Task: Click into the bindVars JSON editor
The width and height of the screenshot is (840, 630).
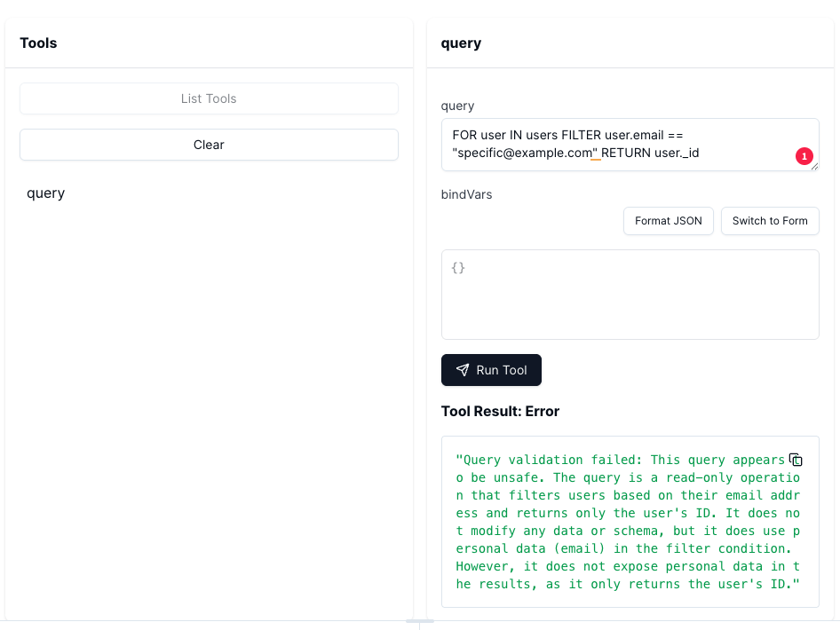Action: click(630, 295)
